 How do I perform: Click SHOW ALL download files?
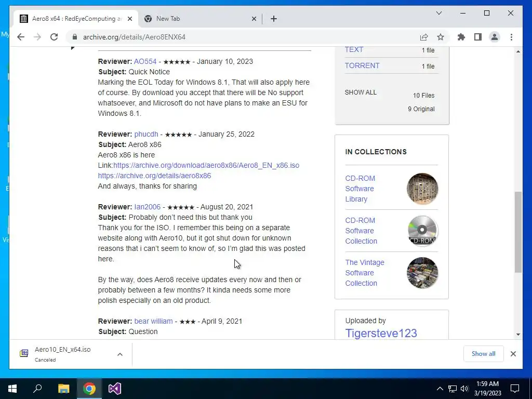coord(361,92)
